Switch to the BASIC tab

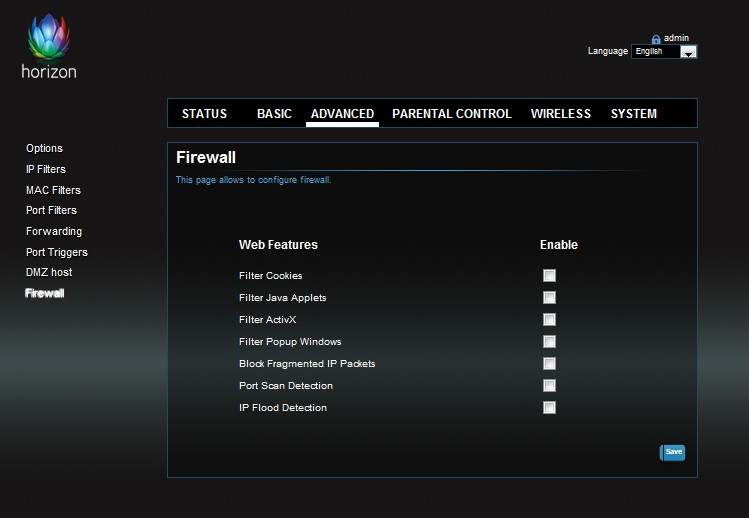coord(274,114)
